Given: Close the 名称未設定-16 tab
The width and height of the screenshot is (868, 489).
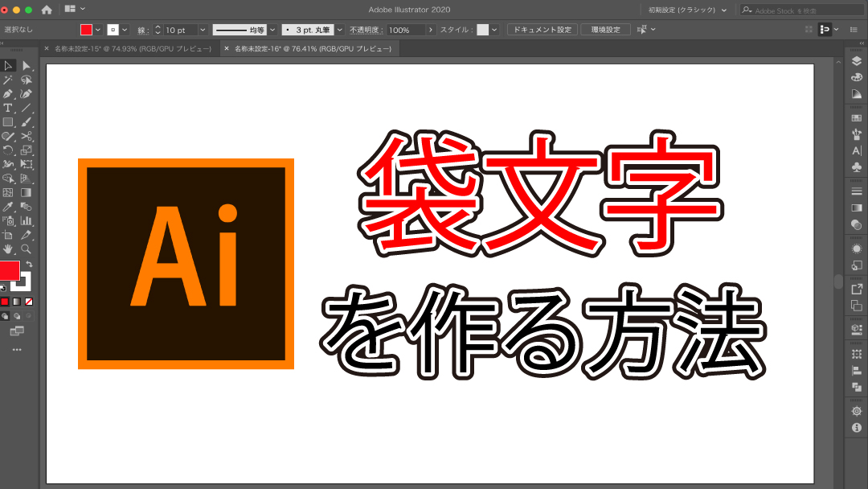Looking at the screenshot, I should [227, 49].
